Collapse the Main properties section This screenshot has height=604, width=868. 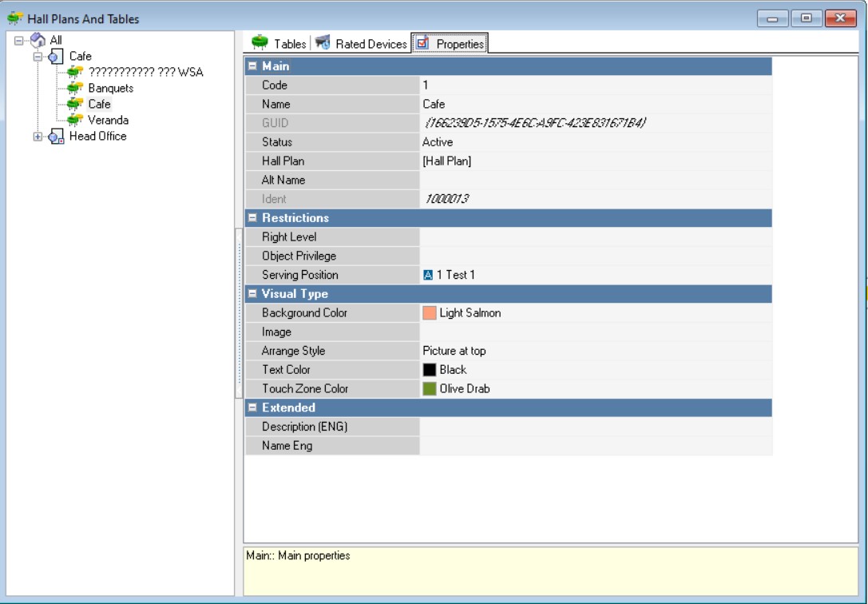coord(252,66)
